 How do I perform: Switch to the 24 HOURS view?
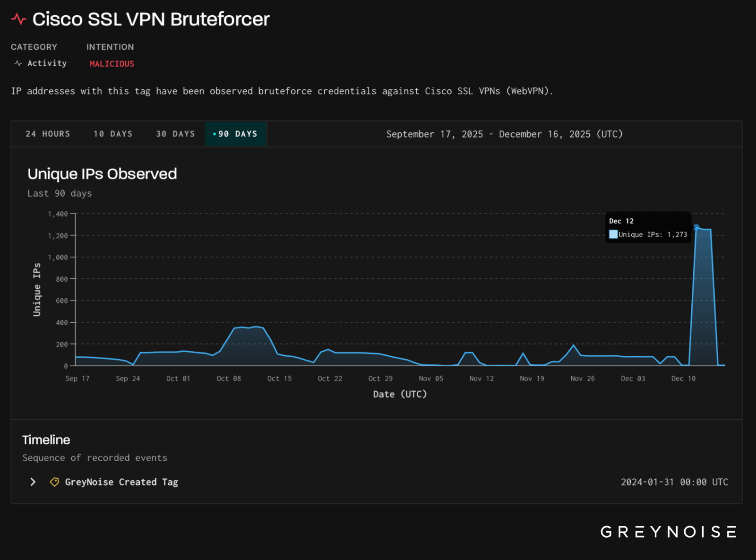pos(47,134)
